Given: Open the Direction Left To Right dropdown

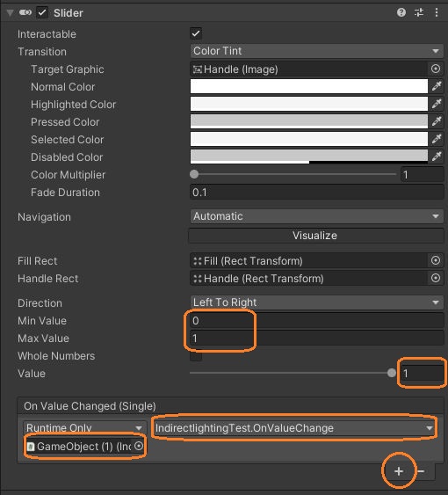Looking at the screenshot, I should click(316, 302).
